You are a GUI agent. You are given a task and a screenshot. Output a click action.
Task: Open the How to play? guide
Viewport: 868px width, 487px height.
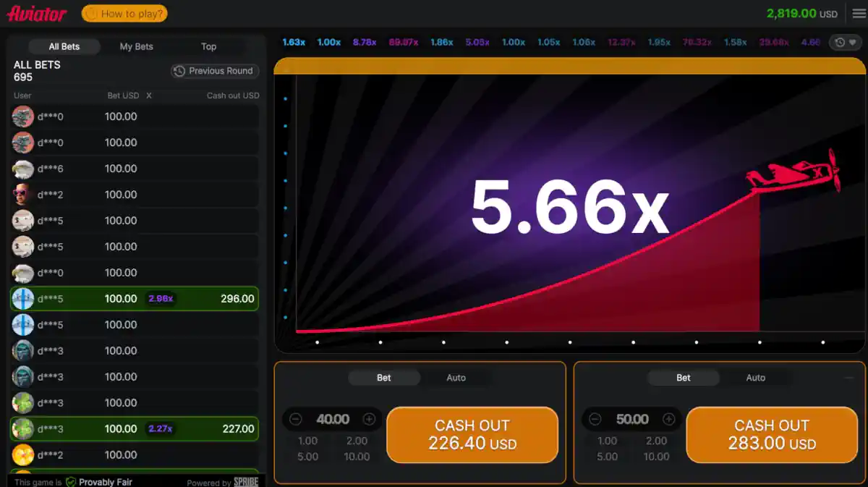pyautogui.click(x=124, y=14)
